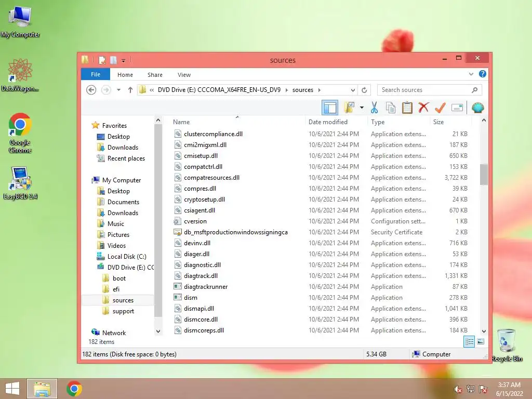The height and width of the screenshot is (399, 532).
Task: Click the Copy icon in toolbar
Action: (391, 108)
